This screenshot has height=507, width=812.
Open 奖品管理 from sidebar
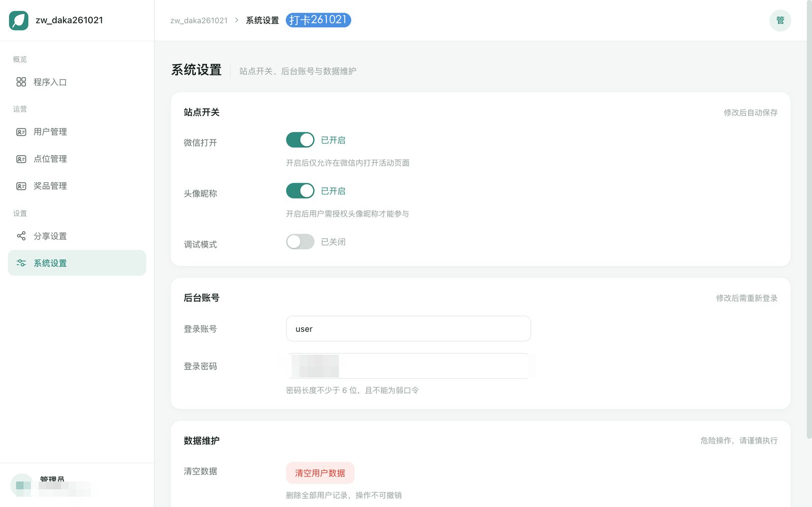coord(77,186)
